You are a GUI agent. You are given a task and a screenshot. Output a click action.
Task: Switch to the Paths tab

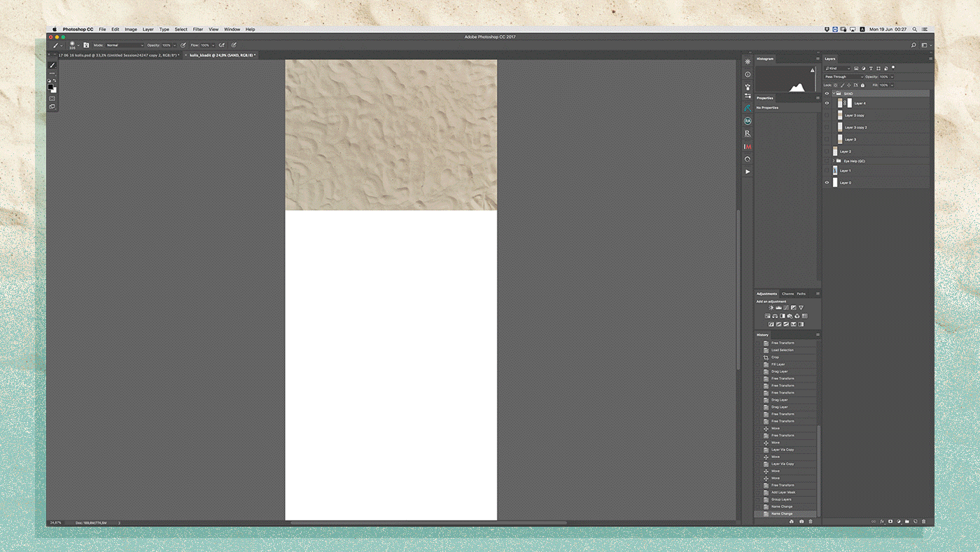click(801, 294)
